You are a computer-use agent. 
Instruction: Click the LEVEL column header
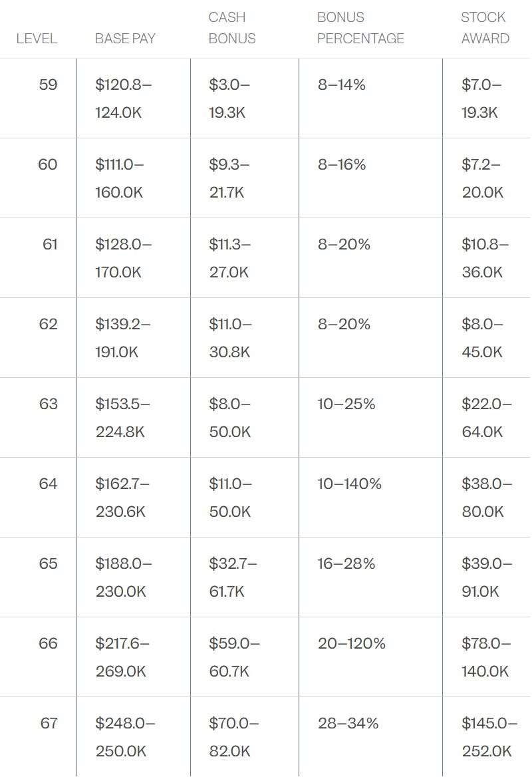coord(37,39)
